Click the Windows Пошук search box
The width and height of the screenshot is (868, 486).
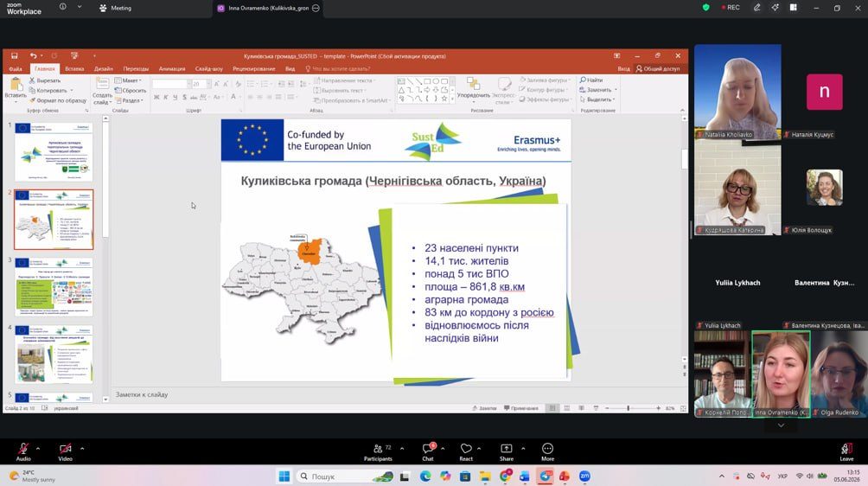(x=346, y=476)
